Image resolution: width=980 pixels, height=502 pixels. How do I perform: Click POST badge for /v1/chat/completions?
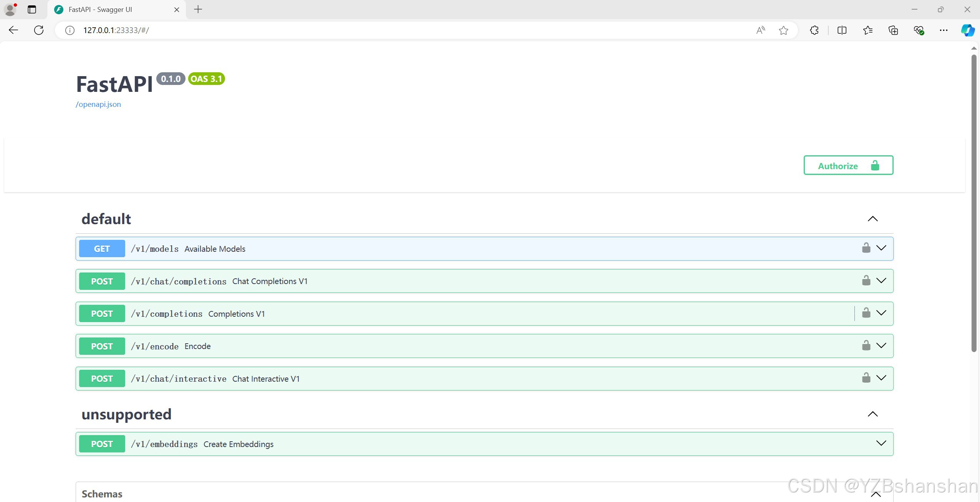pos(102,281)
